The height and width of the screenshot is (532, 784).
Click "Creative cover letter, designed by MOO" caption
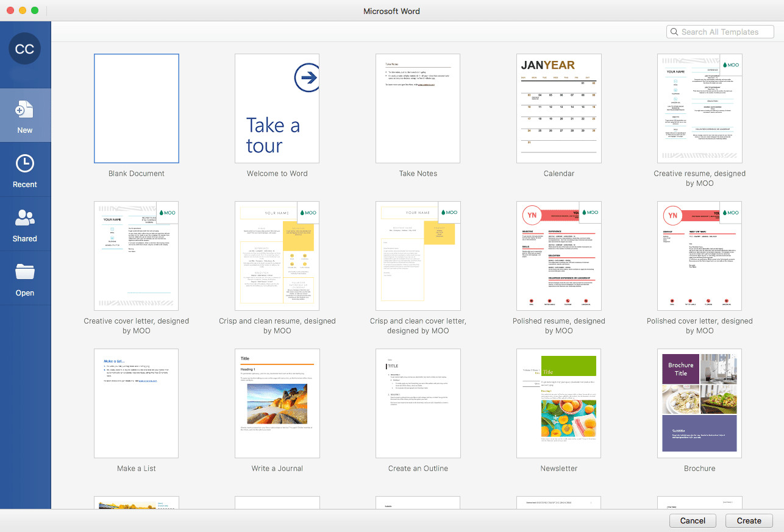137,326
